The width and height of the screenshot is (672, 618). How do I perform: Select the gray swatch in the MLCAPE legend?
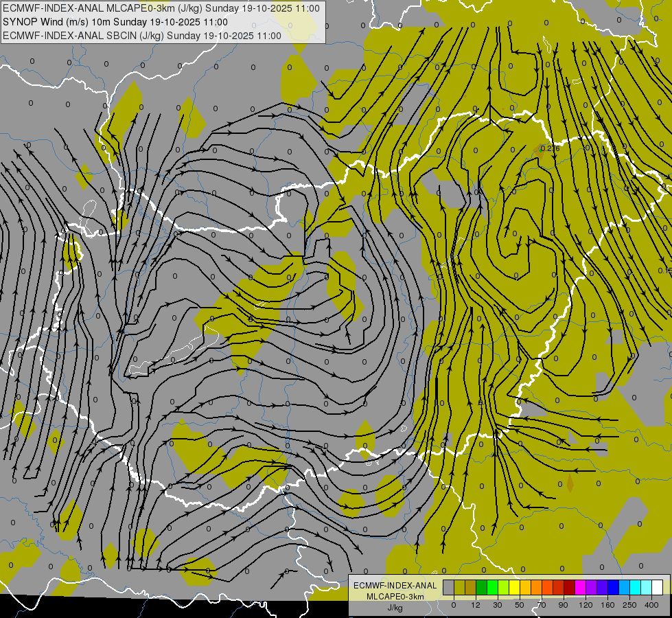coord(449,587)
